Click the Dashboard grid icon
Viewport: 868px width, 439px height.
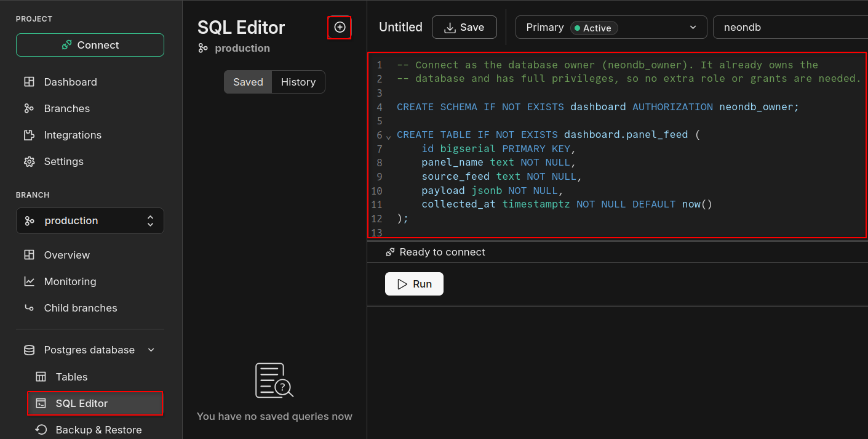pos(29,82)
